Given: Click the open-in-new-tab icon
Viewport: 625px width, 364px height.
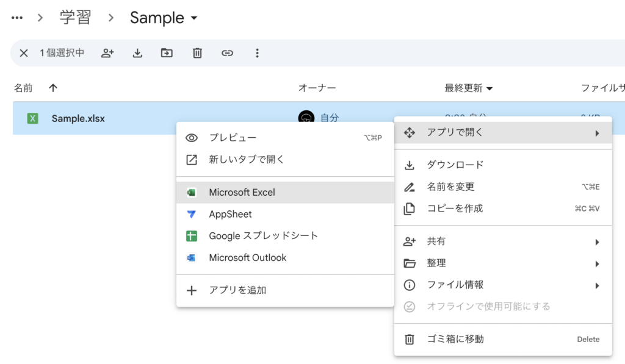Looking at the screenshot, I should coord(192,160).
